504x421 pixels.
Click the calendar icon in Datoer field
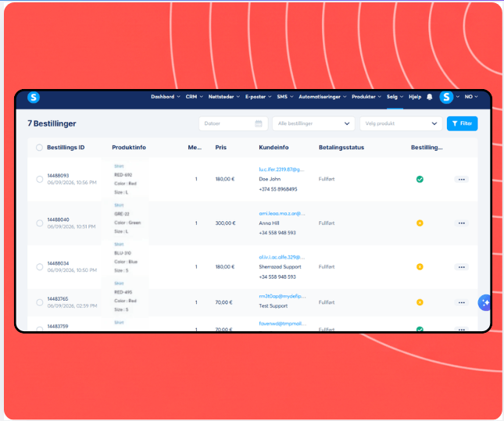point(259,123)
